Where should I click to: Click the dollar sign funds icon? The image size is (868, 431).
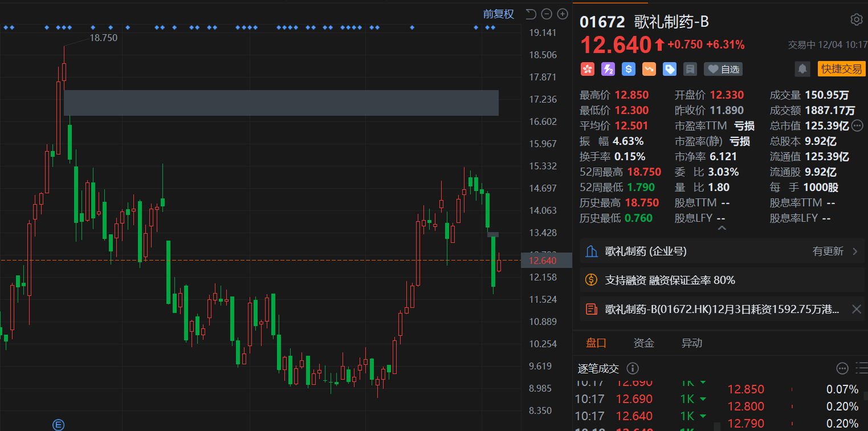pos(628,69)
